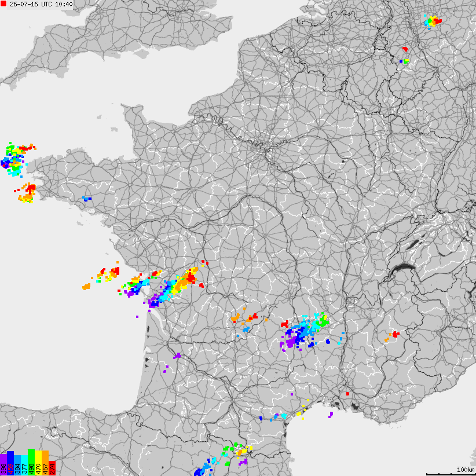Select the orange legend bar labeled 467
This screenshot has height=476, width=476.
point(45,463)
